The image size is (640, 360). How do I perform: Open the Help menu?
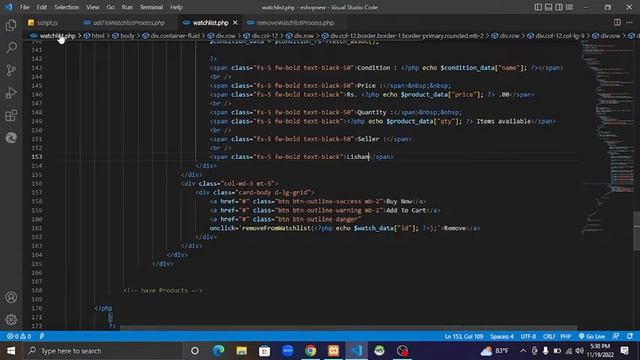176,7
